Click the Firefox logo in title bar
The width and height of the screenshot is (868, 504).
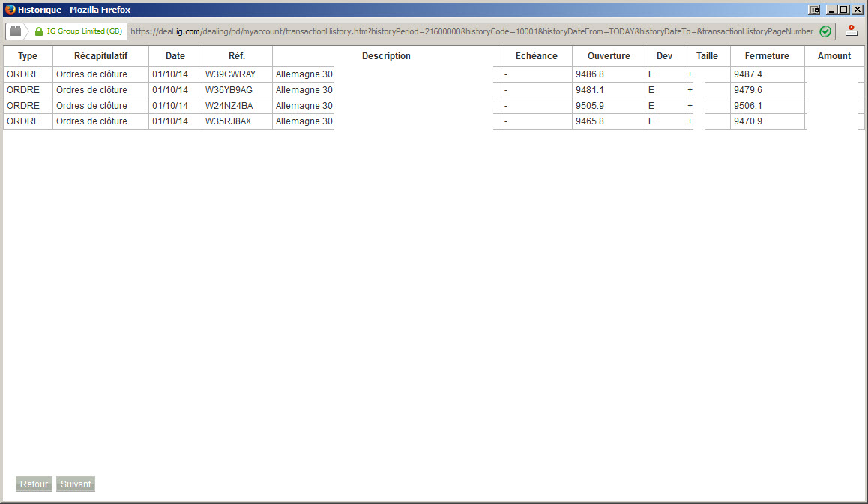[x=10, y=10]
